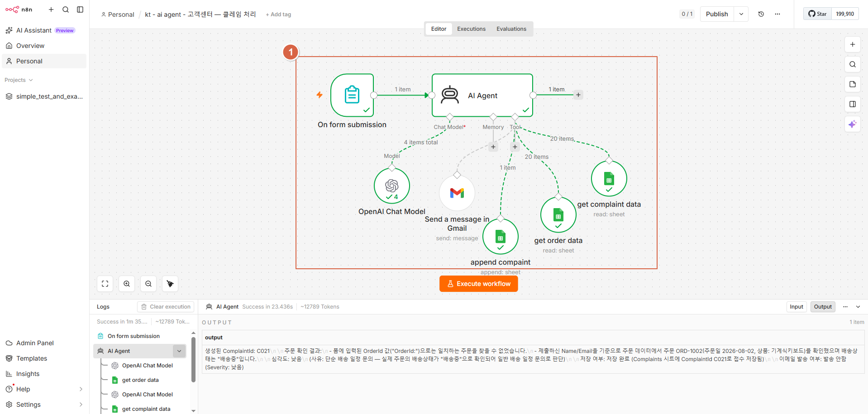Expand the Help submenu

tap(81, 389)
